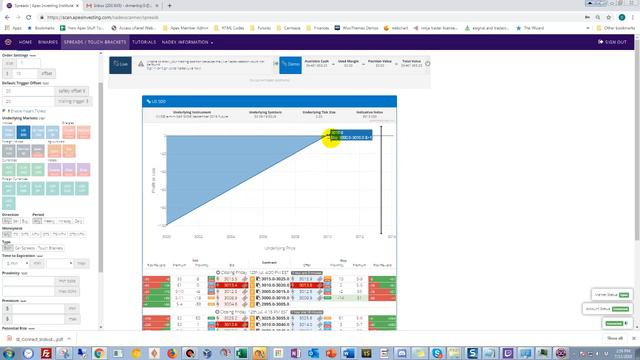Open the Chrome zoom magnifier icon in address bar
640x360 pixels.
pyautogui.click(x=598, y=18)
